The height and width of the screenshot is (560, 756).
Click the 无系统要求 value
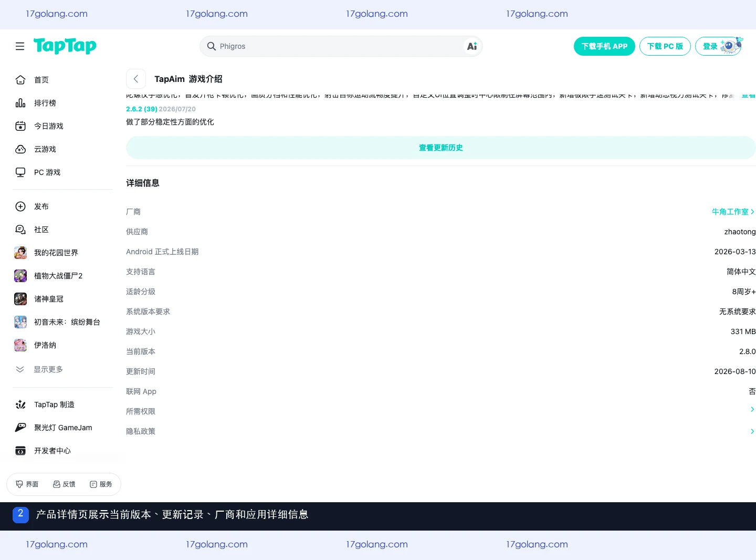738,312
